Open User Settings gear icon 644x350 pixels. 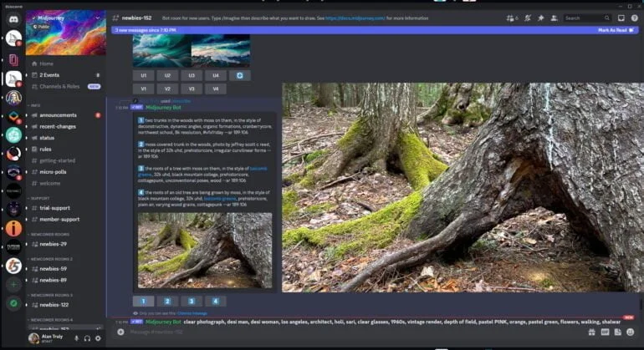pos(98,338)
